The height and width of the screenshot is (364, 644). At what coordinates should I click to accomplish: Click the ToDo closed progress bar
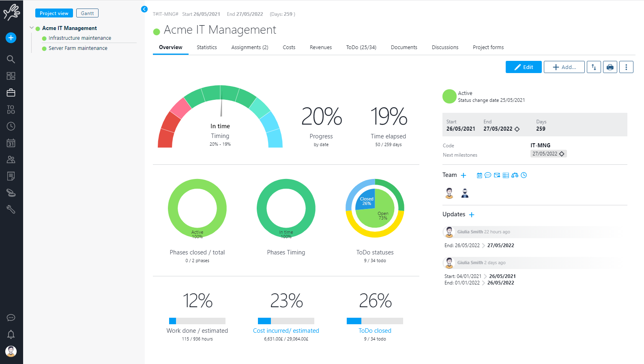pos(375,321)
